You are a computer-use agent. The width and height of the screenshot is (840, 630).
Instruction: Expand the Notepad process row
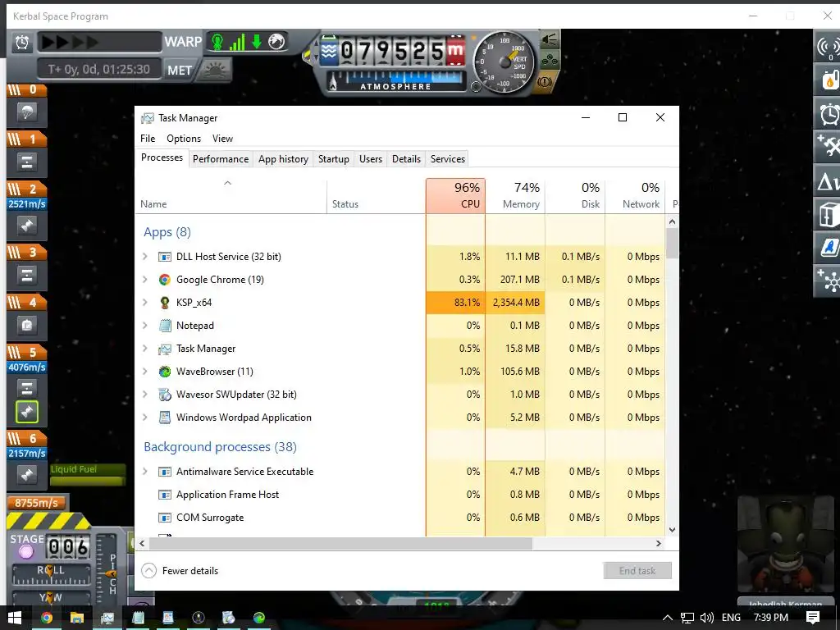(x=144, y=326)
